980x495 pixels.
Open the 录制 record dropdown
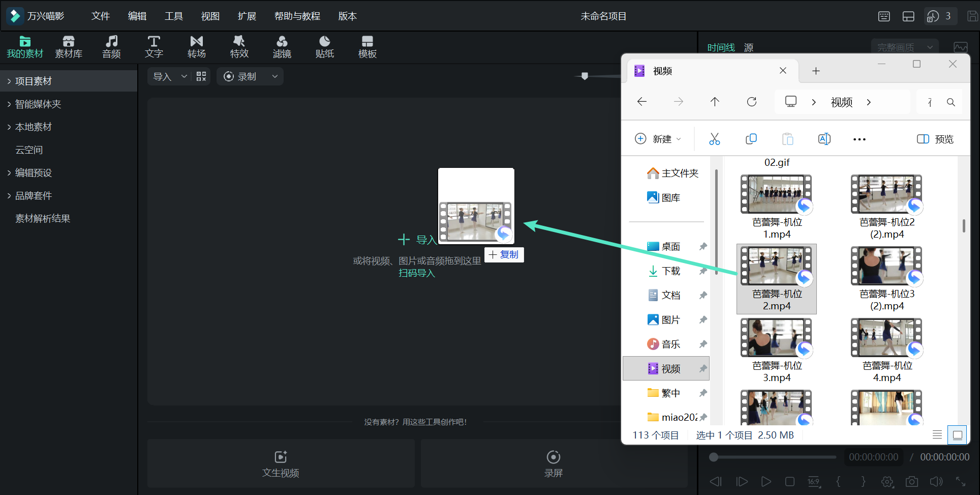275,76
